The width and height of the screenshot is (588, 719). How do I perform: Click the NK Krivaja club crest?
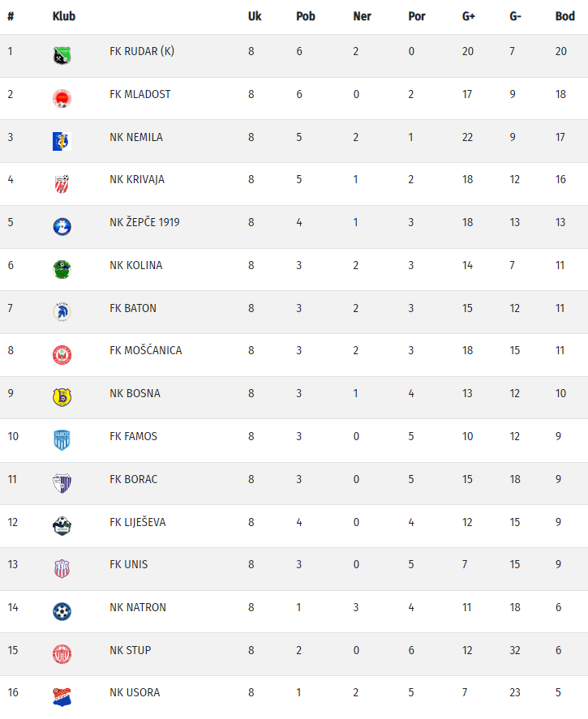(62, 184)
